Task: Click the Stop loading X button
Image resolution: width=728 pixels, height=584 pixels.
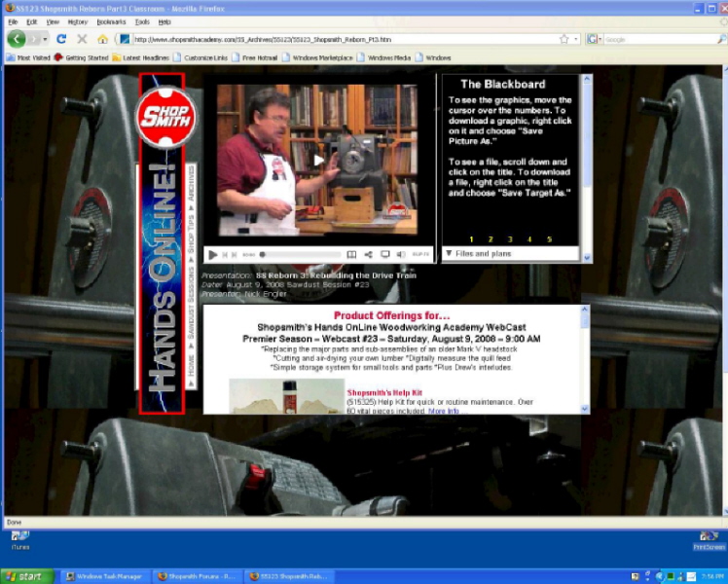Action: click(x=82, y=39)
